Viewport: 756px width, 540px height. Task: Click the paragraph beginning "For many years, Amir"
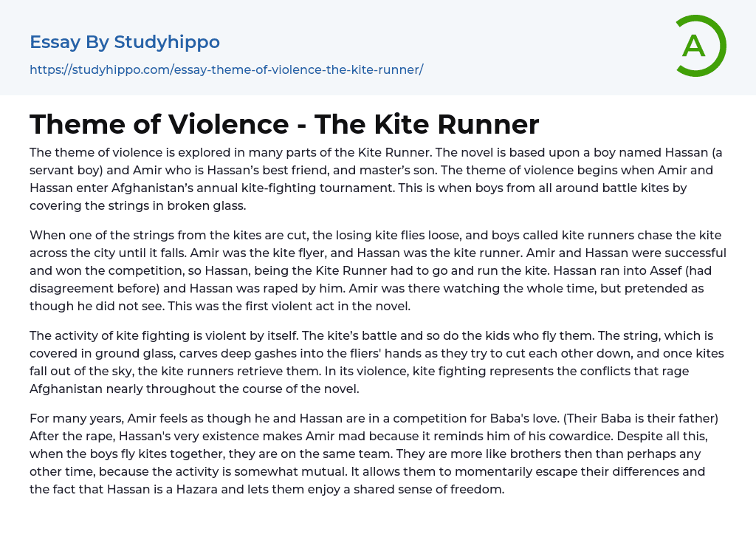point(369,454)
